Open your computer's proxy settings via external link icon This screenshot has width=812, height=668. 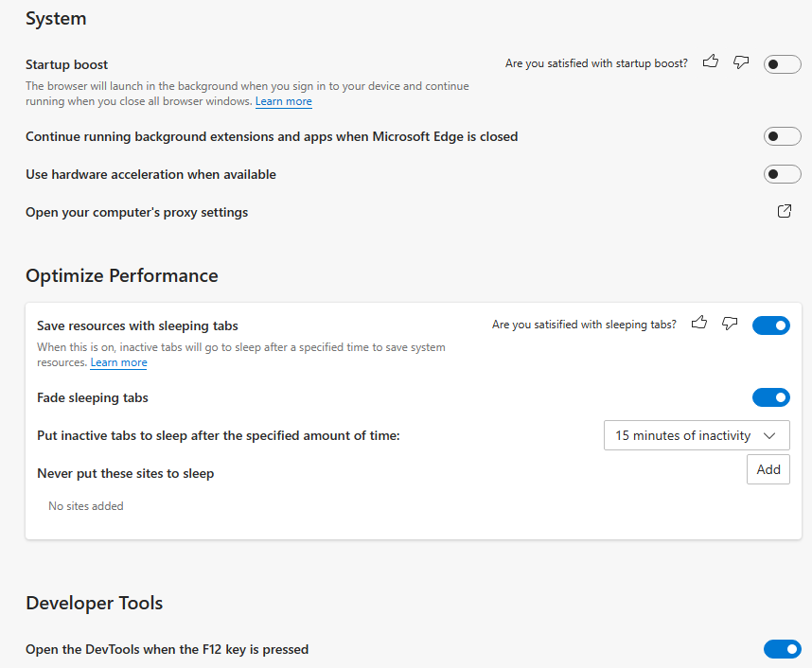[x=785, y=211]
